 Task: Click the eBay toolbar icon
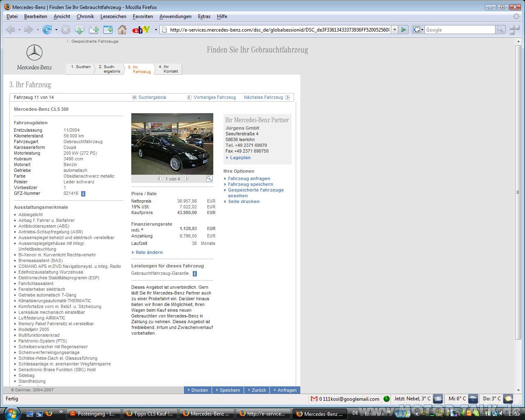tap(141, 30)
